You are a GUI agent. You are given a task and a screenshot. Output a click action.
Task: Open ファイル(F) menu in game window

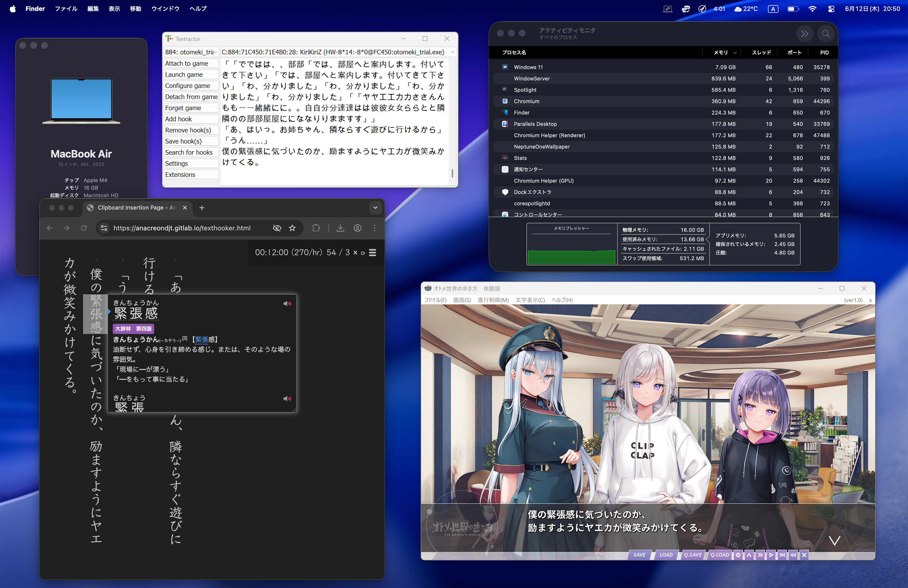click(435, 300)
